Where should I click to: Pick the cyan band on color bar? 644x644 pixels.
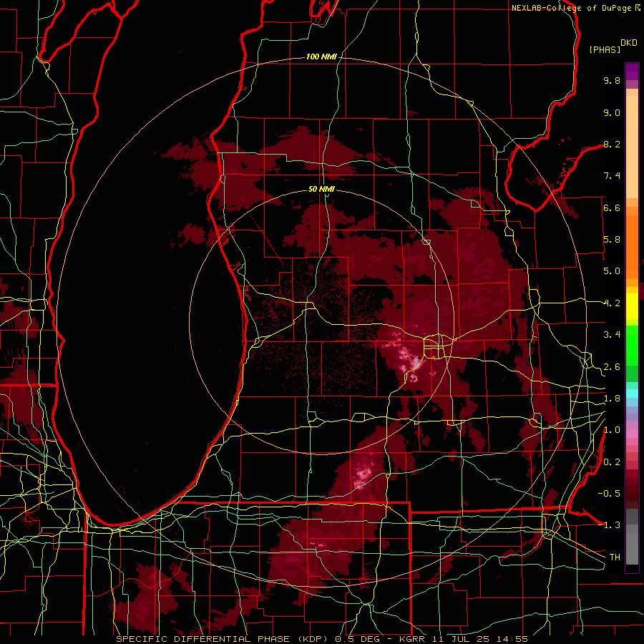[632, 393]
